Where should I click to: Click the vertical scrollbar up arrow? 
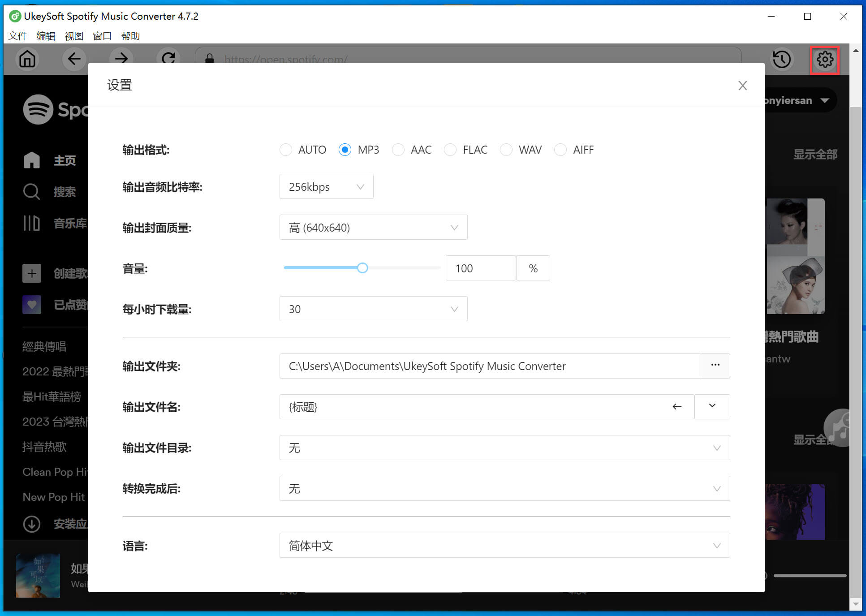pyautogui.click(x=856, y=51)
